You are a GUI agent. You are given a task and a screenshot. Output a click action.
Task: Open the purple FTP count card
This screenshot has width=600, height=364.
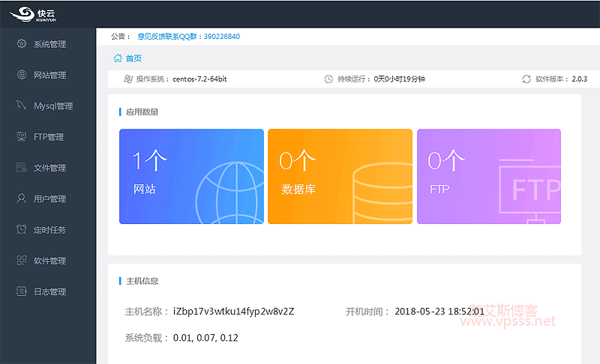[x=488, y=176]
